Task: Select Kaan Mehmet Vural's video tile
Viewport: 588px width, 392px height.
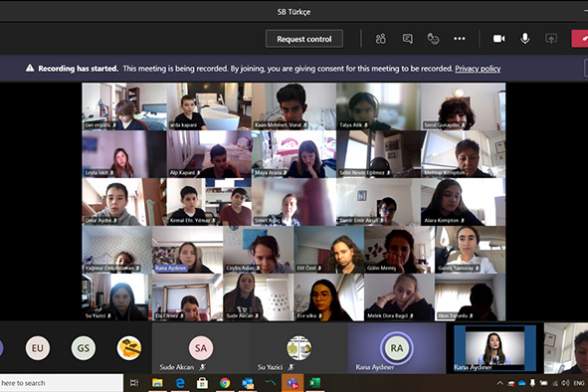Action: coord(294,106)
